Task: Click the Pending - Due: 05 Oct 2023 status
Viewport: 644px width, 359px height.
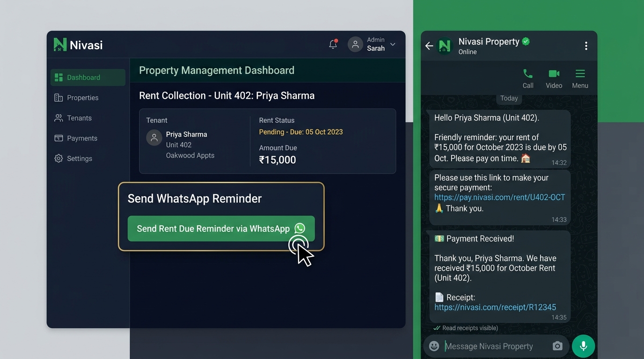Action: (x=301, y=132)
